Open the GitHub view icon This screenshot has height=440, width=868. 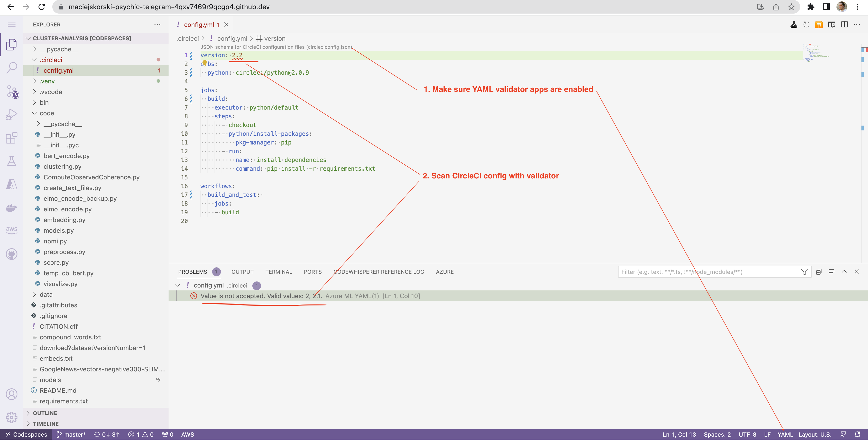coord(11,254)
